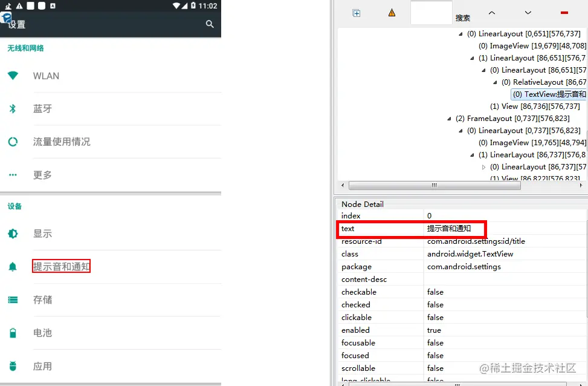Open the 提示音和通知 settings entry
This screenshot has width=588, height=386.
[111, 267]
